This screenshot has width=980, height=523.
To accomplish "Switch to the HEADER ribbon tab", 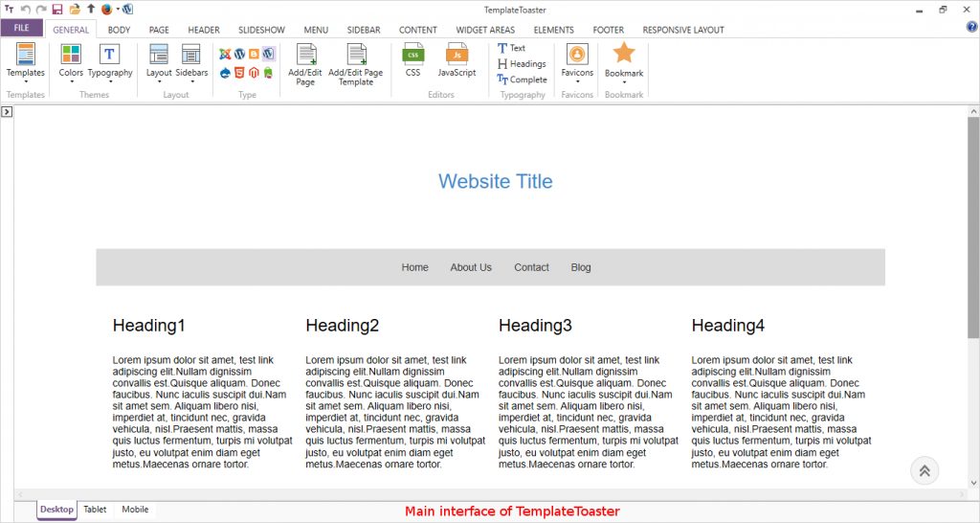I will 203,30.
